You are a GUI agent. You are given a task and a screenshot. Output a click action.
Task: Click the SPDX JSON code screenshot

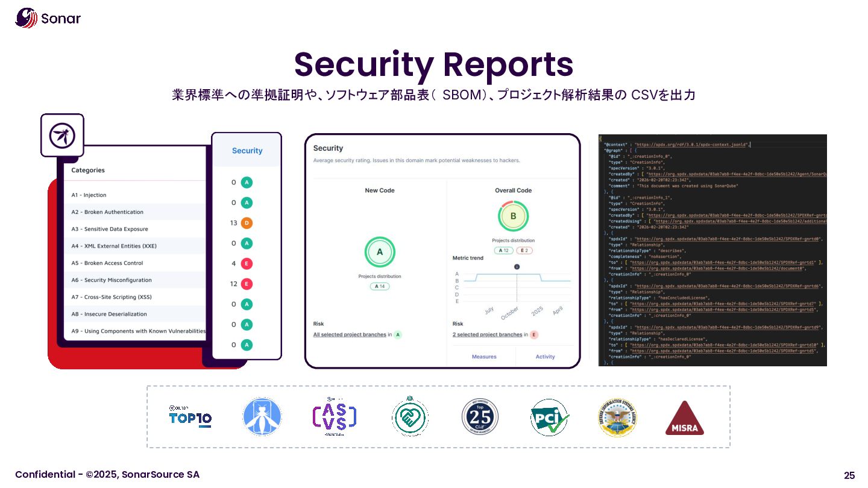point(712,250)
